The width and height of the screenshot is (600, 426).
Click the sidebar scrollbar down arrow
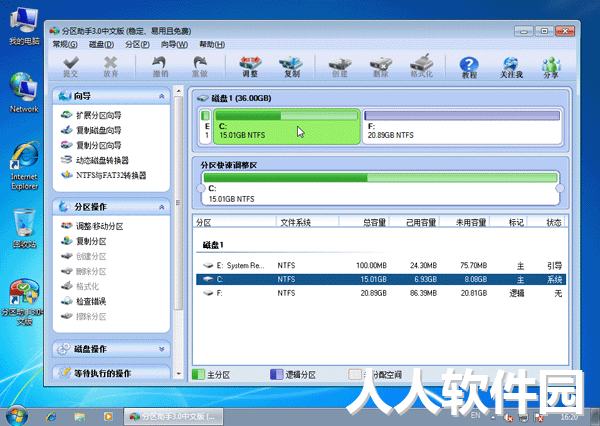point(178,374)
